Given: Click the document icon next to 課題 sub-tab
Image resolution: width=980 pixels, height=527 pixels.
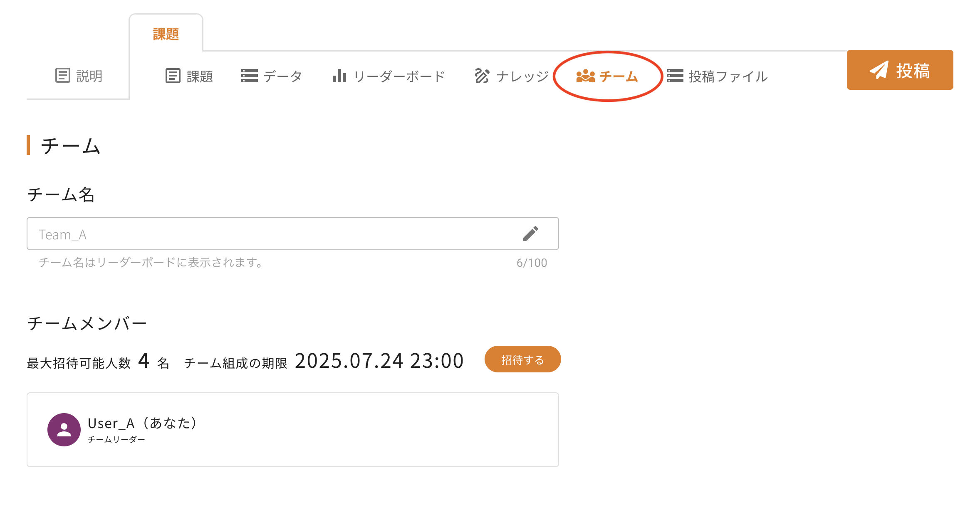Looking at the screenshot, I should point(173,76).
